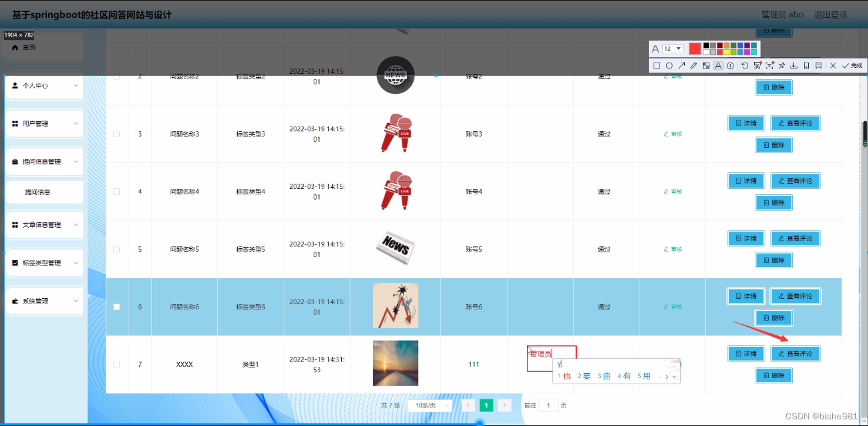The image size is (868, 426).
Task: Check the checkbox on row 3
Action: (117, 134)
